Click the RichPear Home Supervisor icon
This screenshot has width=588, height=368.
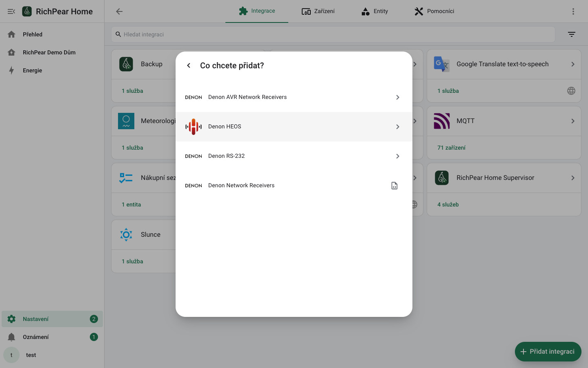[x=442, y=178]
